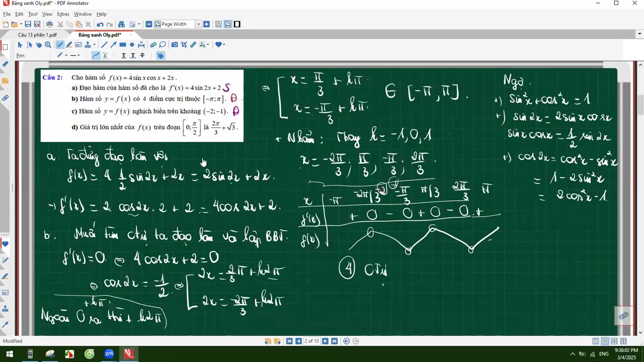Expand the Favorites heart dropdown
644x362 pixels.
(224, 45)
